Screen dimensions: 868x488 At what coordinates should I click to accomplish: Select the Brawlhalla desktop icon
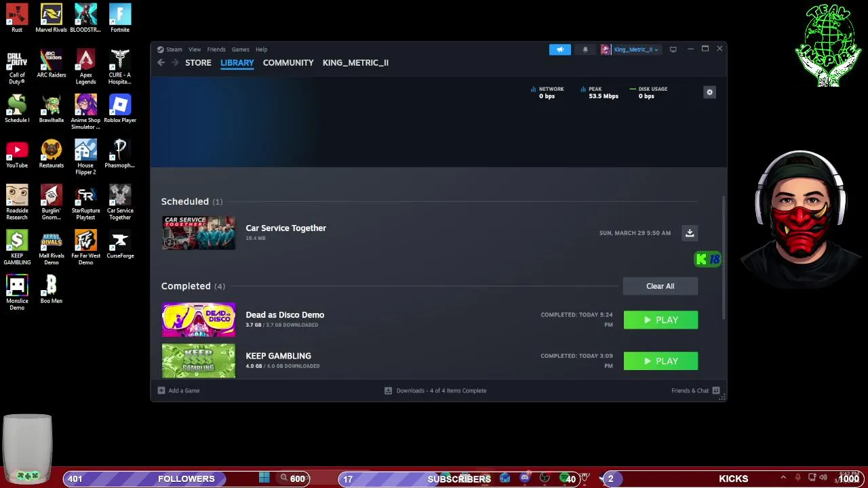52,108
